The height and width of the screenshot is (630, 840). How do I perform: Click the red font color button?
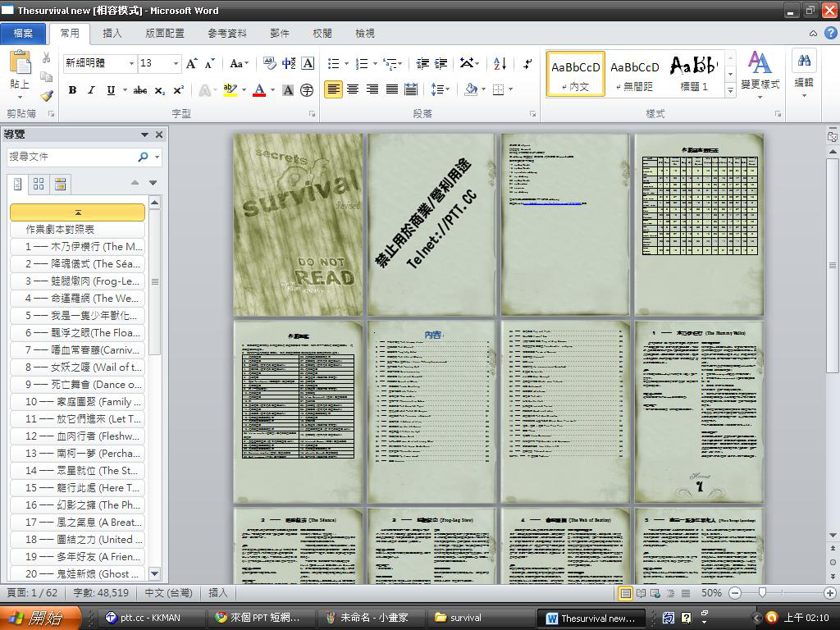pos(259,90)
